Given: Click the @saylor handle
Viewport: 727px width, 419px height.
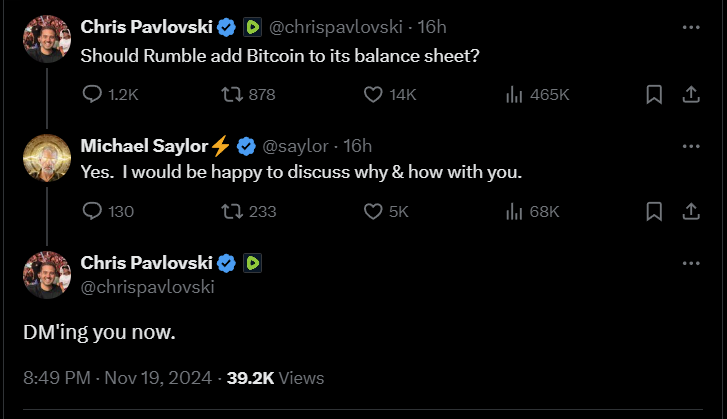Looking at the screenshot, I should (x=296, y=146).
